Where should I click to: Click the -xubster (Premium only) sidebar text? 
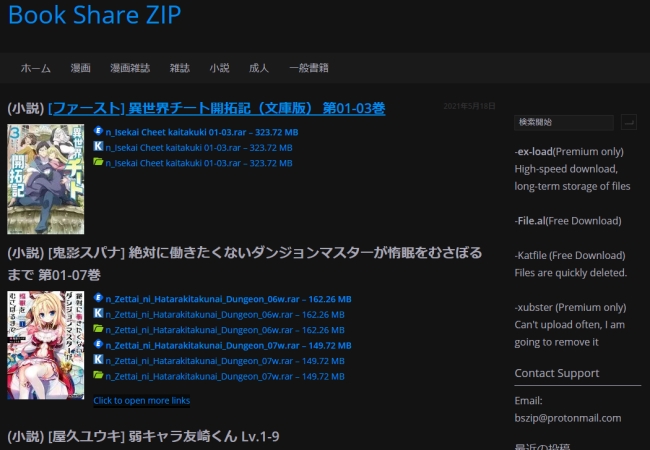[x=570, y=307]
